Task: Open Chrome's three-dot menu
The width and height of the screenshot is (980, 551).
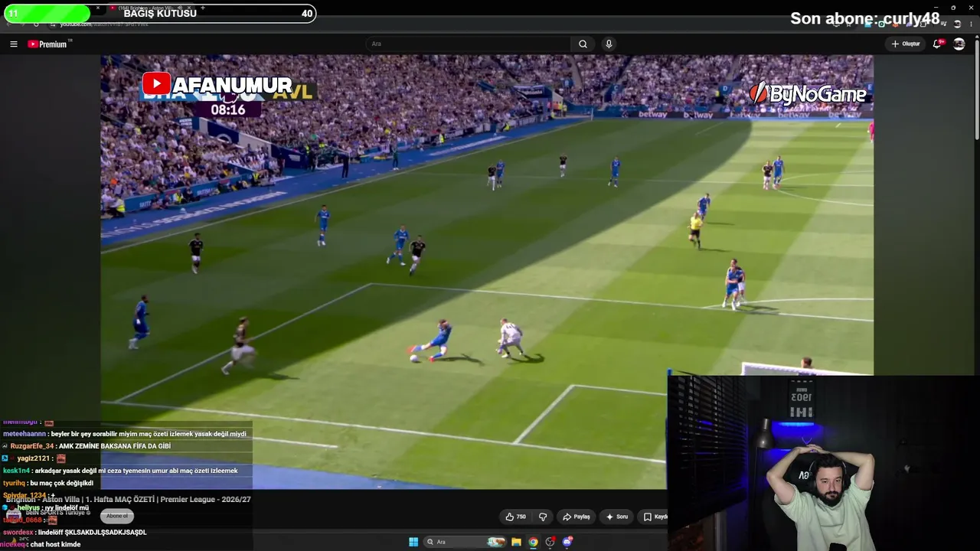Action: pyautogui.click(x=971, y=24)
